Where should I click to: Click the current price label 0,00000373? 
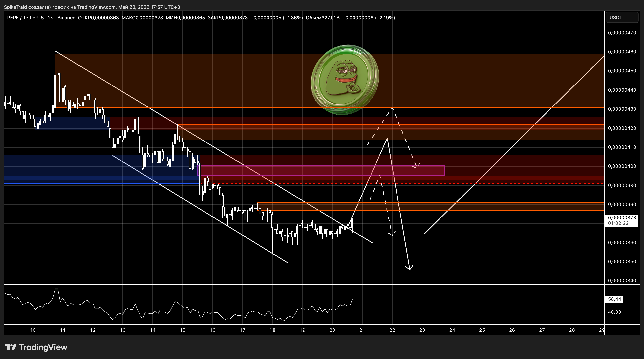[x=622, y=218]
